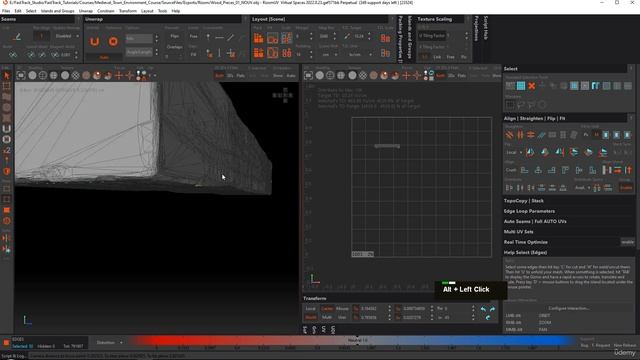Click the frame-all icon in UV viewport toolbar

pyautogui.click(x=308, y=76)
